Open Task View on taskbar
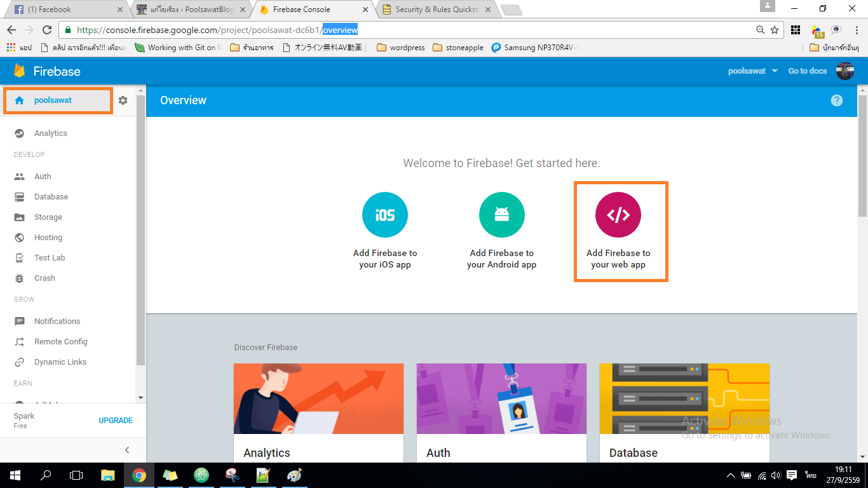868x488 pixels. click(x=76, y=475)
